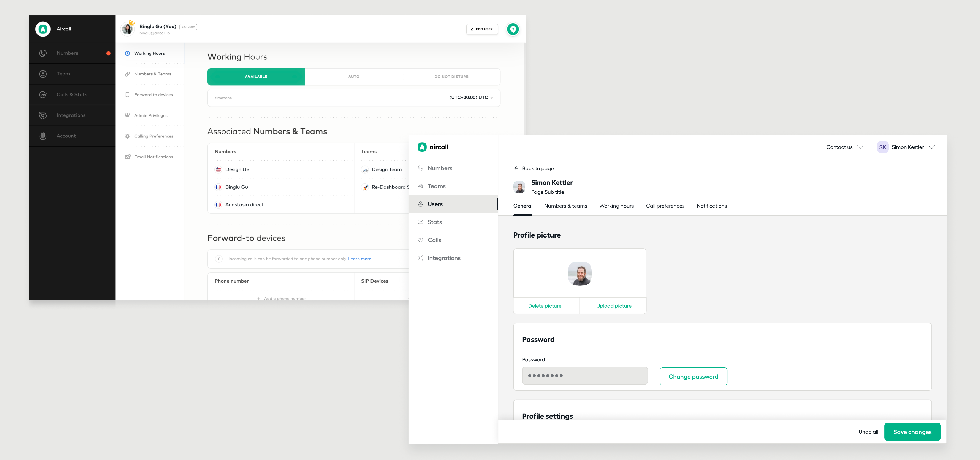Select Calls & Stats in the sidebar

click(x=71, y=94)
